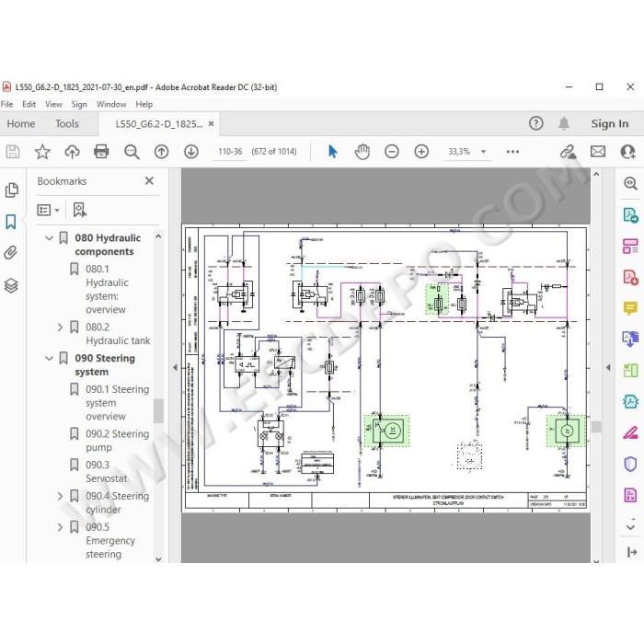644x644 pixels.
Task: Open Help question mark icon
Action: (x=536, y=123)
